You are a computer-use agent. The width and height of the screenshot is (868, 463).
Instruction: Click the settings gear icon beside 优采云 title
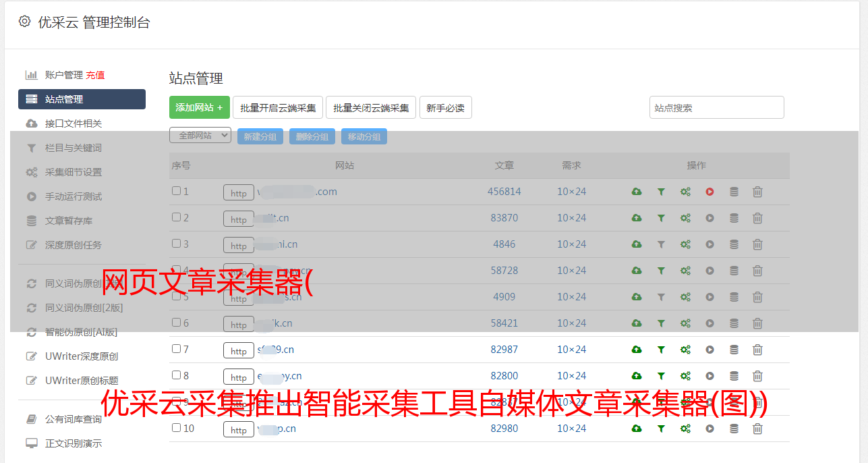[25, 22]
